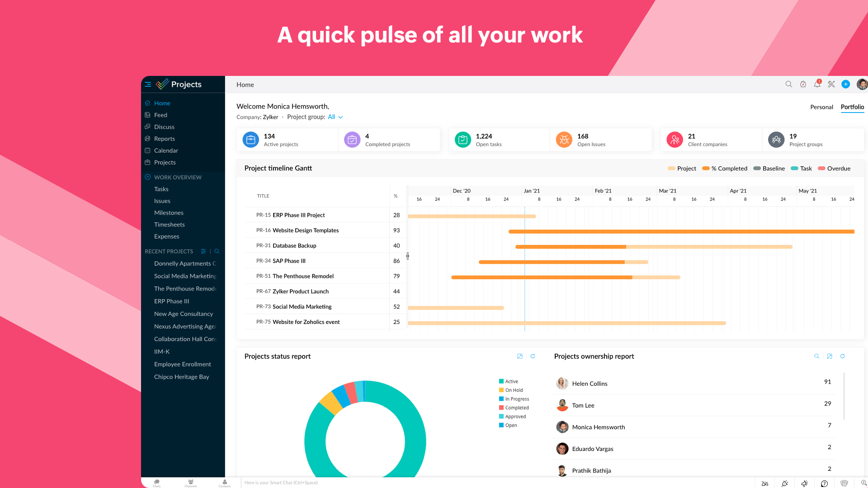Switch to the Personal tab
The width and height of the screenshot is (868, 488).
821,107
